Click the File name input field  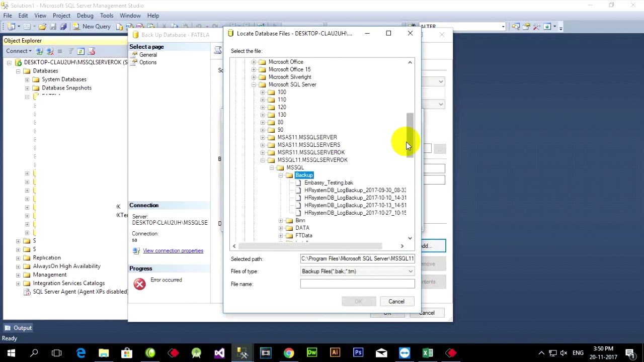click(x=357, y=284)
